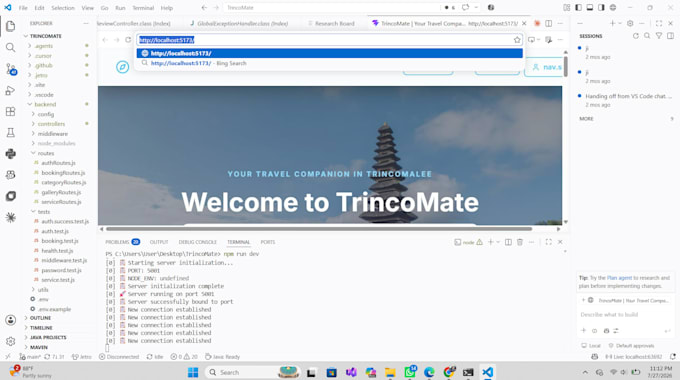Start a new chat session with plus
The image size is (680, 380).
click(612, 23)
